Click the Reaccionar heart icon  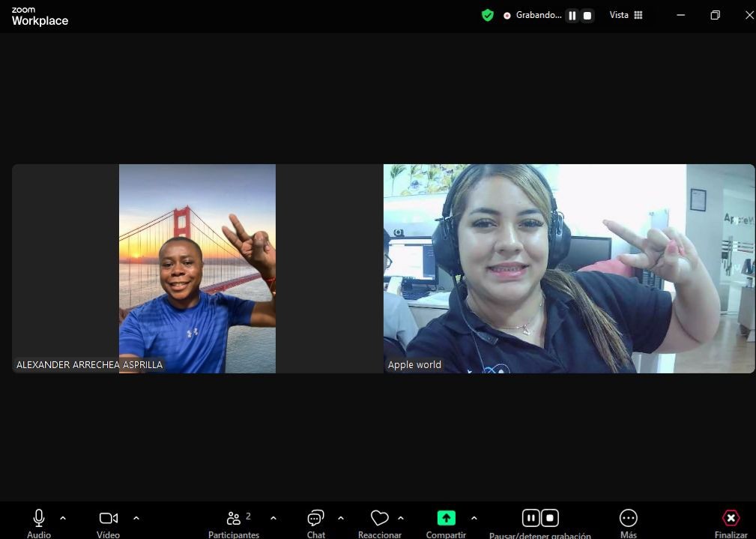point(380,518)
